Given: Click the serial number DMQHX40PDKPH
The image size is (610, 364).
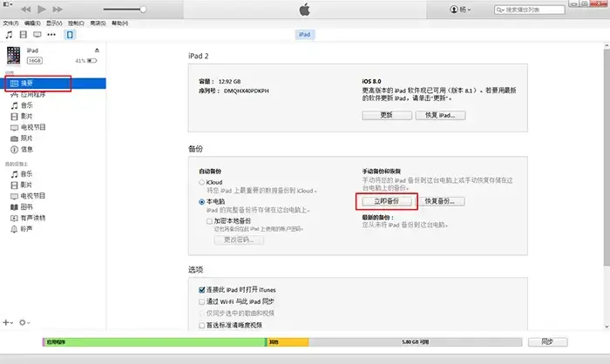Looking at the screenshot, I should (x=247, y=91).
